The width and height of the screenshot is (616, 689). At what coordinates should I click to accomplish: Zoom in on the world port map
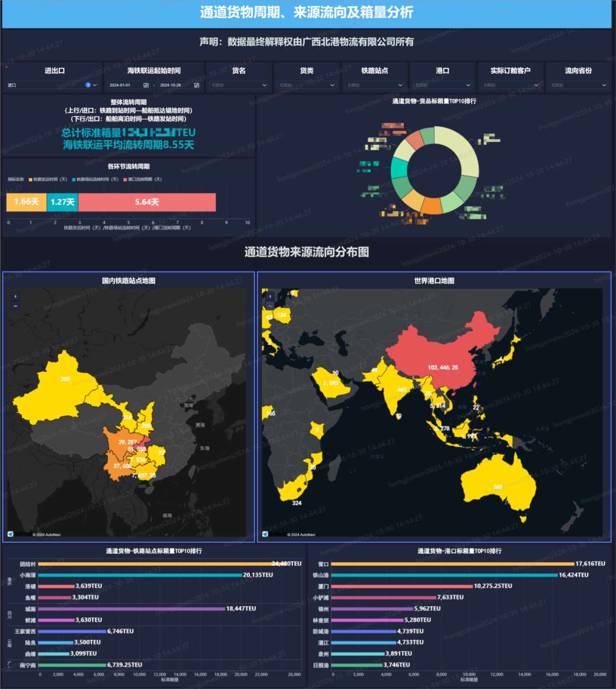tap(270, 297)
